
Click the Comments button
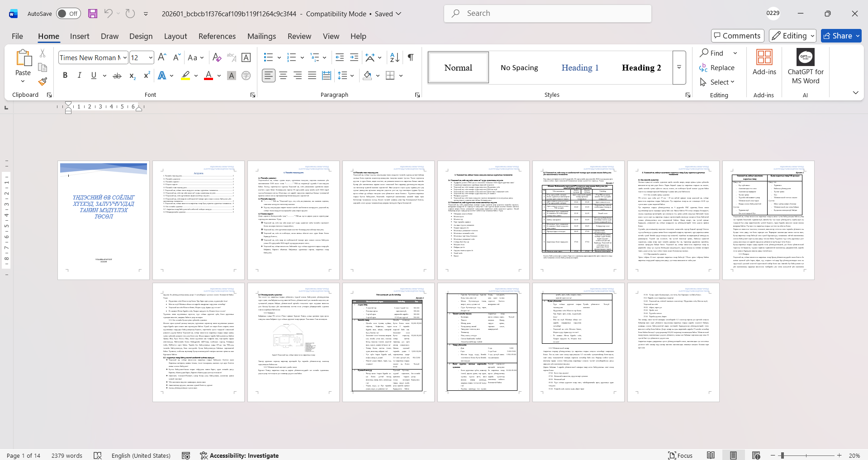coord(737,36)
